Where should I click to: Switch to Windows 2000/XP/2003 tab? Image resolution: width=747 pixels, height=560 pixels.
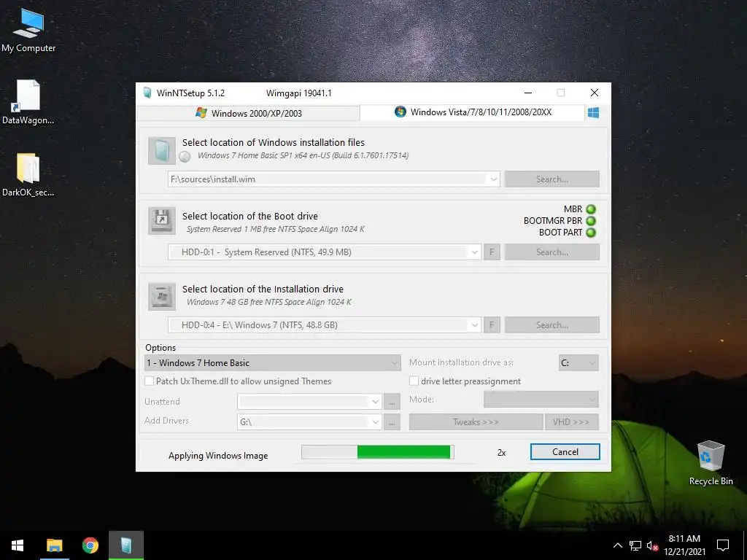tap(248, 113)
